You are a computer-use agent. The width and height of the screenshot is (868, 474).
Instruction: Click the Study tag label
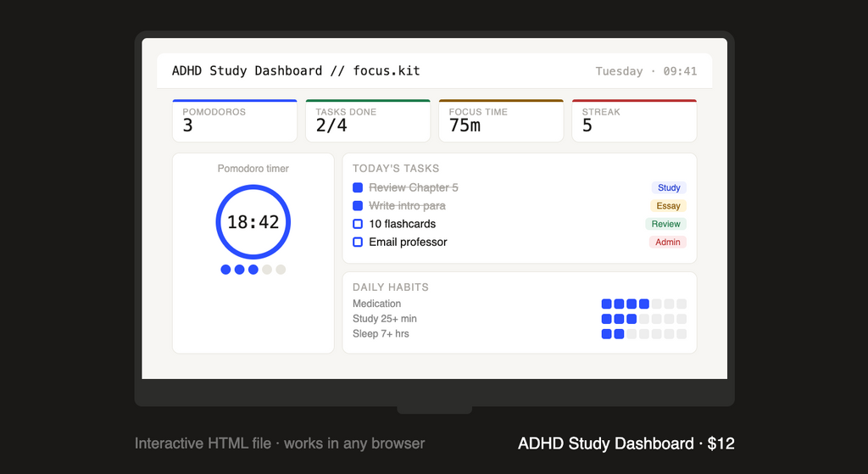(x=669, y=187)
